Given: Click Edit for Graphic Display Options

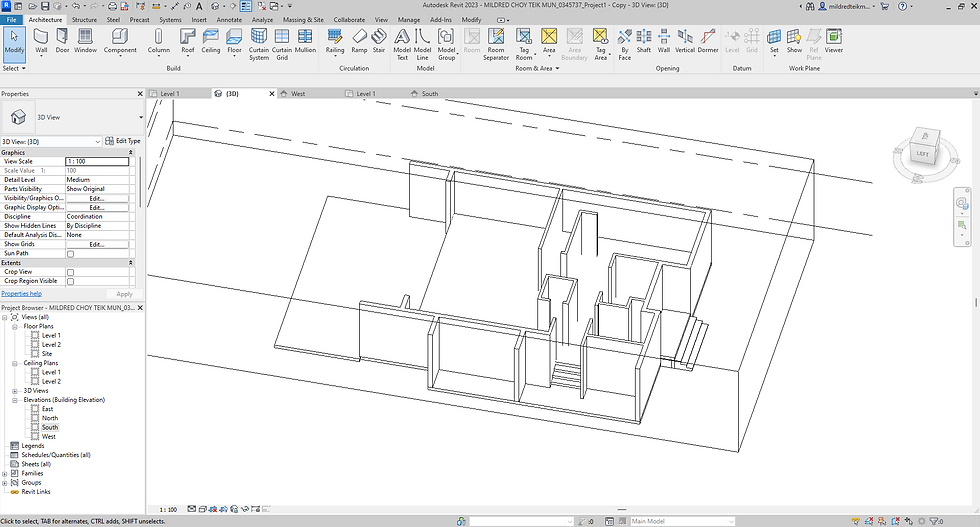Looking at the screenshot, I should [x=97, y=208].
